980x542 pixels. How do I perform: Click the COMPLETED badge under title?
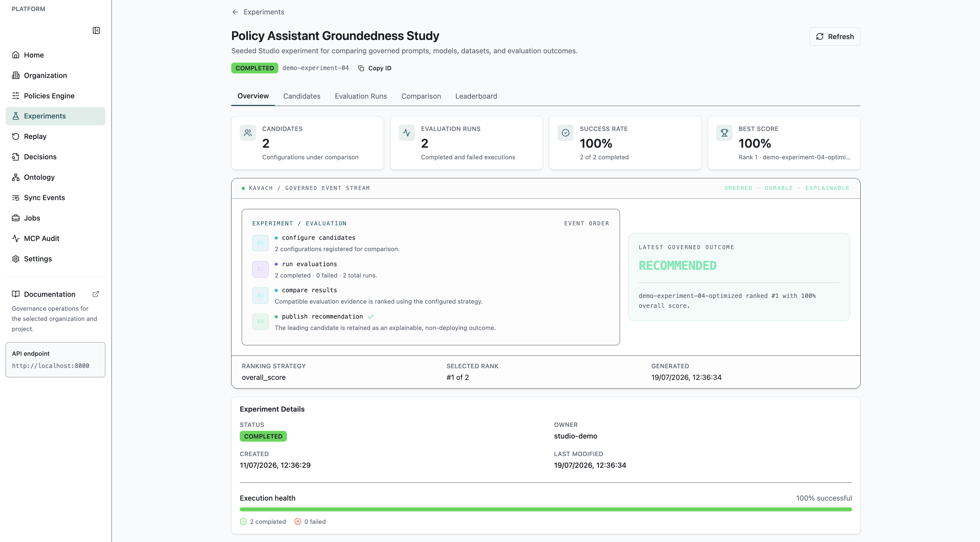click(255, 68)
